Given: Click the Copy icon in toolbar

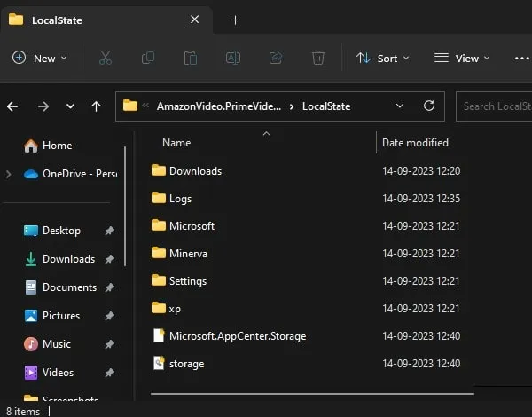Looking at the screenshot, I should tap(148, 58).
